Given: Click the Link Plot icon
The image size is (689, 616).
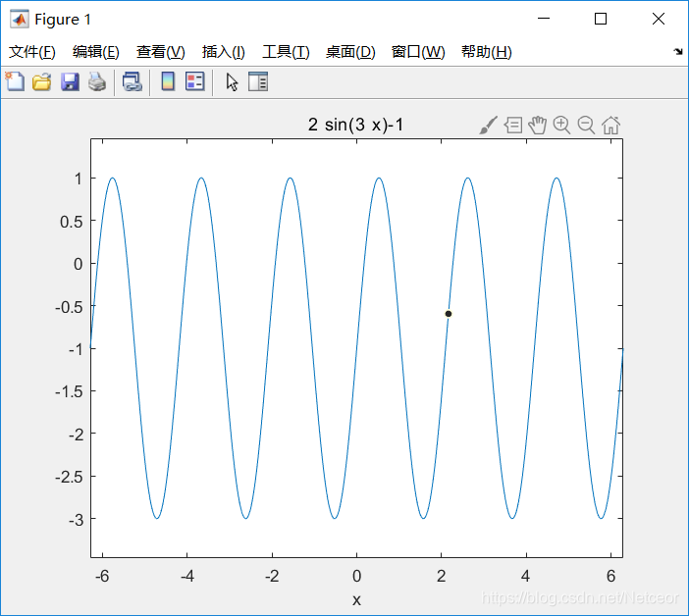Looking at the screenshot, I should point(132,81).
